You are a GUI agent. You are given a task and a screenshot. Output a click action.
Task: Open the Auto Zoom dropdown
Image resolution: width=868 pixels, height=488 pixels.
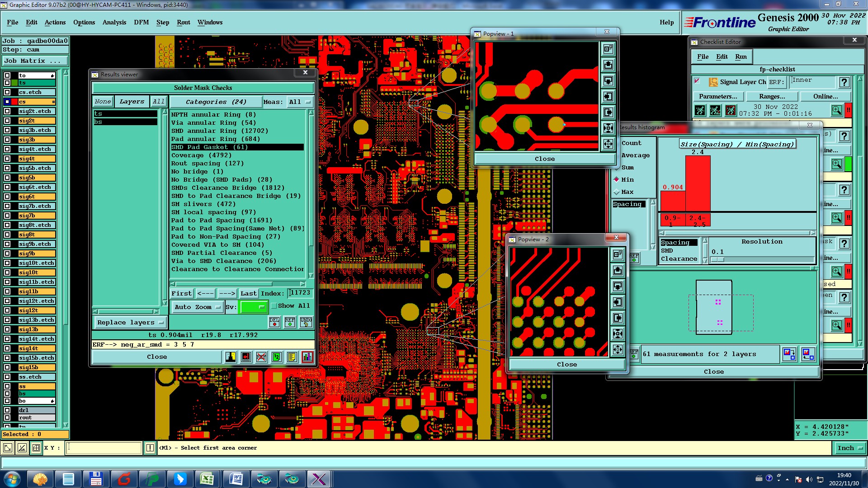198,307
